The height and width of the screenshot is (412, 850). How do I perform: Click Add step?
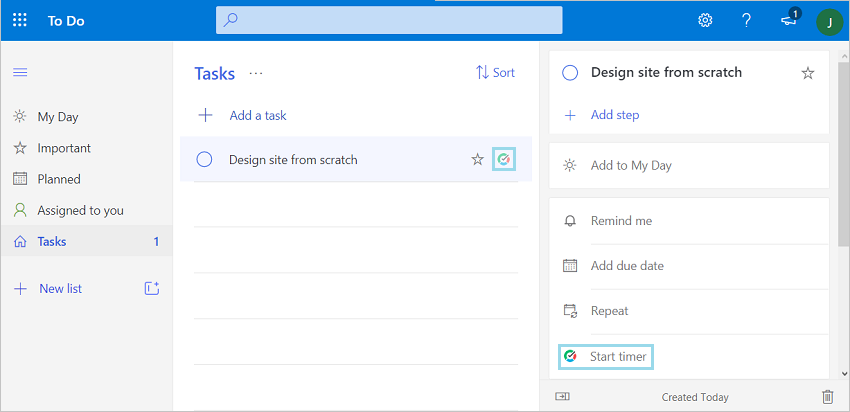(x=615, y=115)
